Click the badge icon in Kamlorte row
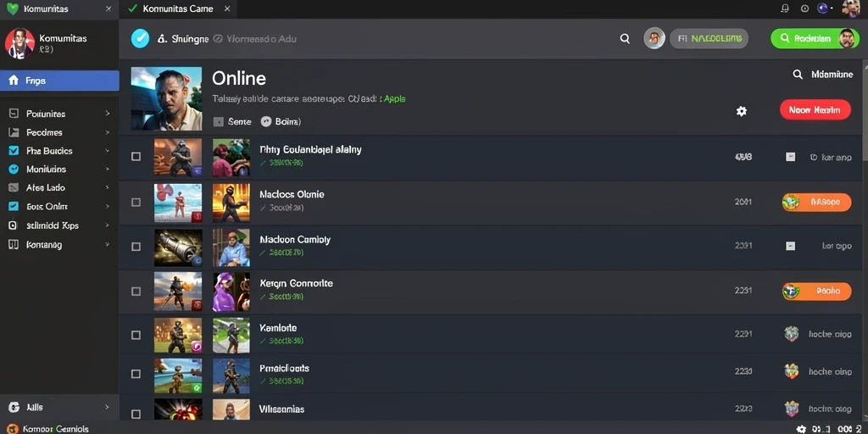The height and width of the screenshot is (434, 868). click(791, 334)
